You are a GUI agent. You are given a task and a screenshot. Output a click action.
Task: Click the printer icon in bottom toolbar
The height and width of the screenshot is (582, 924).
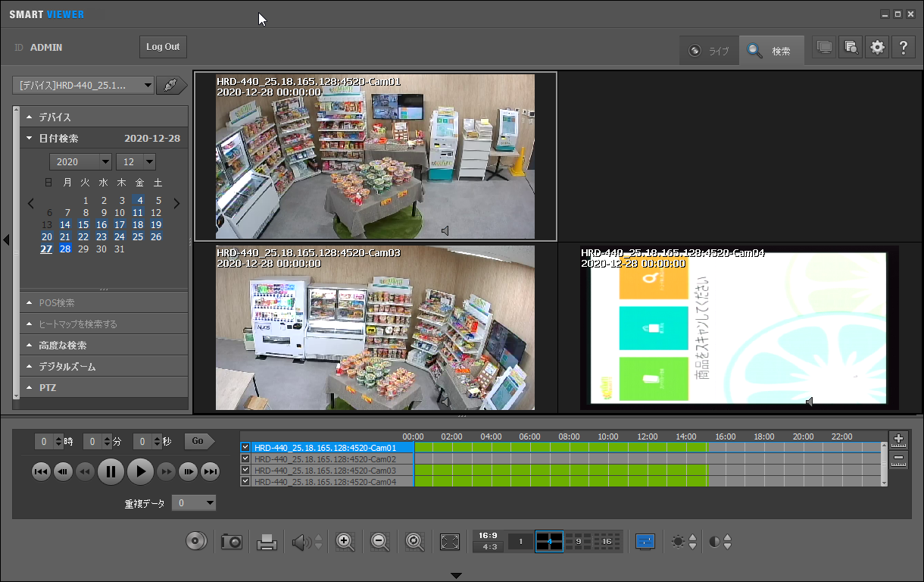[x=267, y=542]
